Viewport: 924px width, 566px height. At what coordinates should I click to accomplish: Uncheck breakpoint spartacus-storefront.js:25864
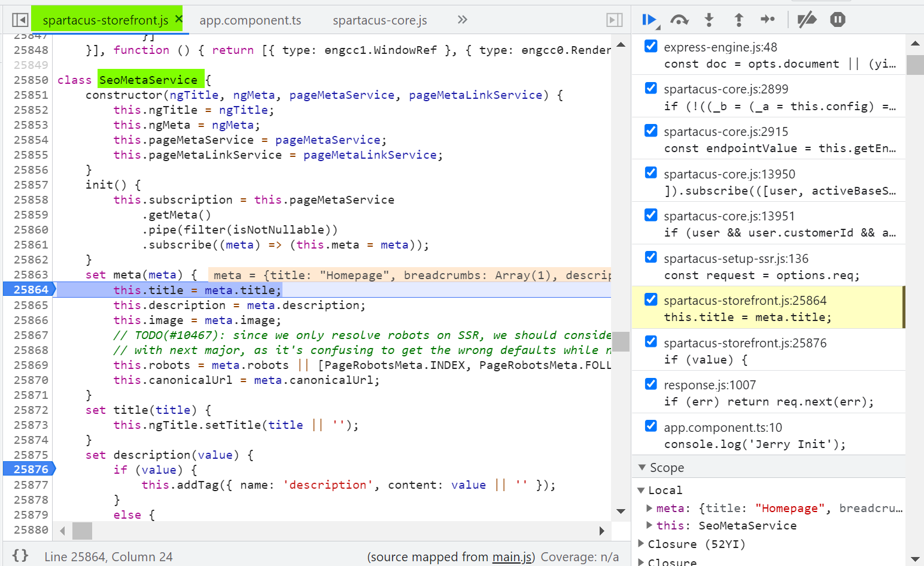click(x=651, y=299)
